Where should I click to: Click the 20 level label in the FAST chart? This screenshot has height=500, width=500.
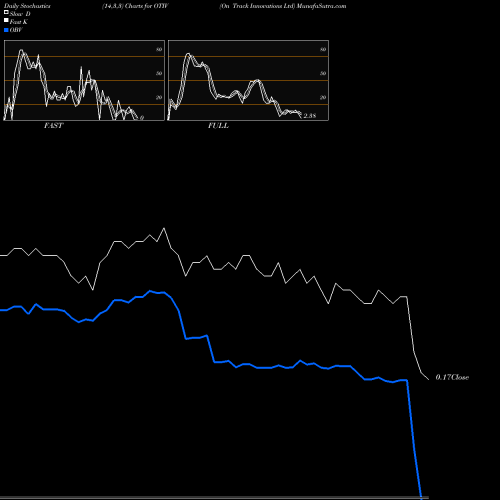click(159, 97)
